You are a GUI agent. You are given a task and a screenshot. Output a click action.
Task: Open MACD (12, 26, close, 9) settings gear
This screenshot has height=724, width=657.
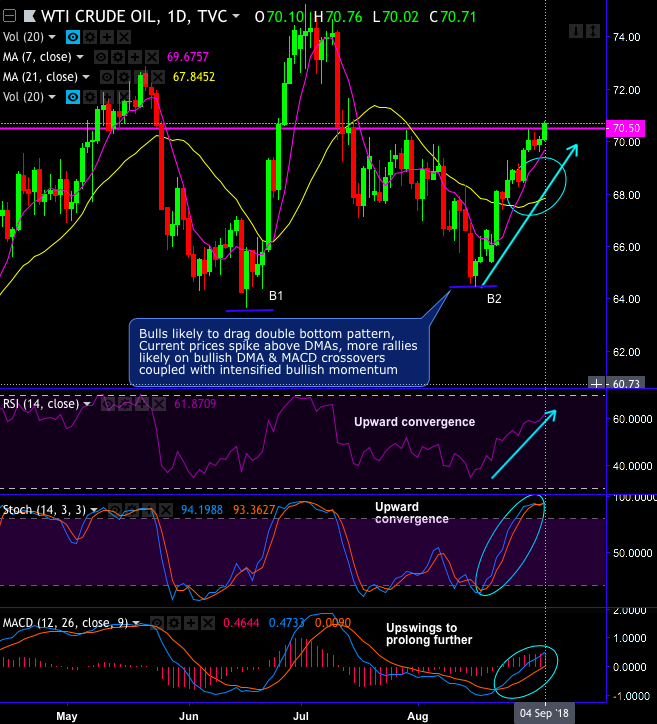point(174,623)
